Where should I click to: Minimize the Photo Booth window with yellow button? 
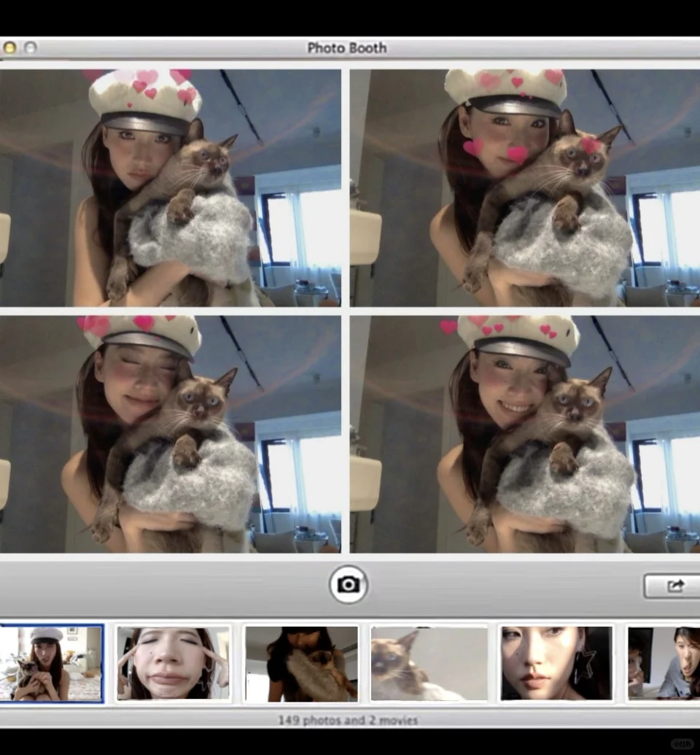point(9,47)
